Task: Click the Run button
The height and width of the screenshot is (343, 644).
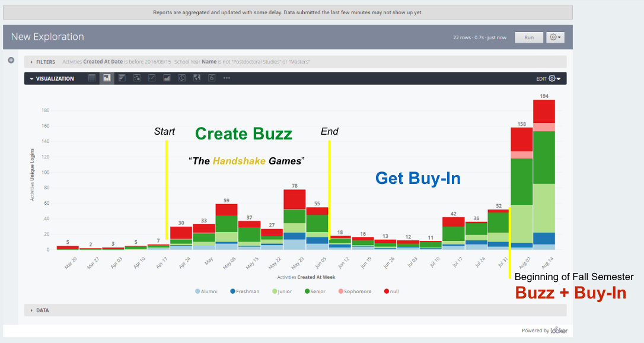Action: pyautogui.click(x=529, y=37)
